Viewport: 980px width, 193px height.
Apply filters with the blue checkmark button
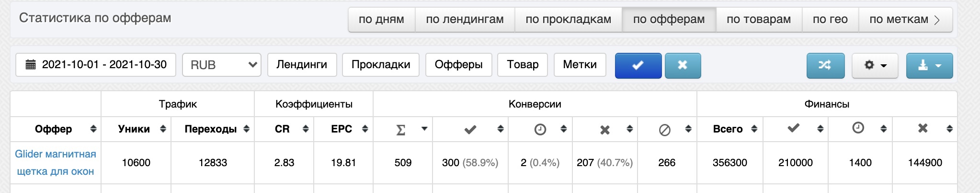click(x=638, y=65)
